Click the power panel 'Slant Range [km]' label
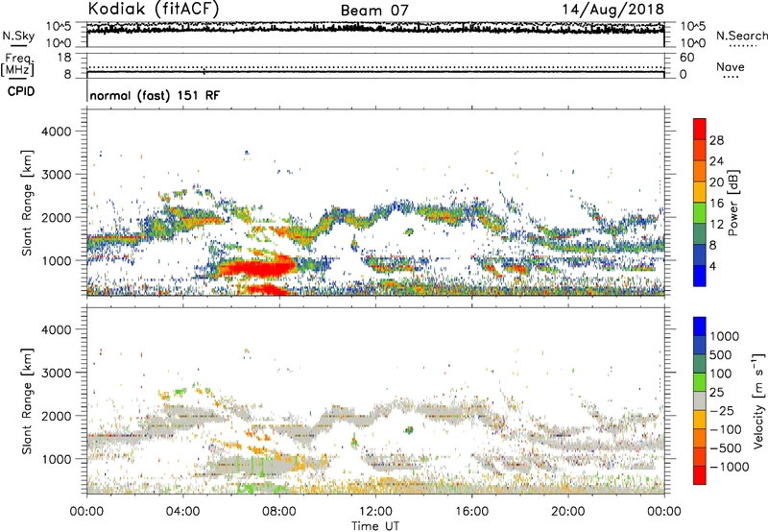 point(27,203)
